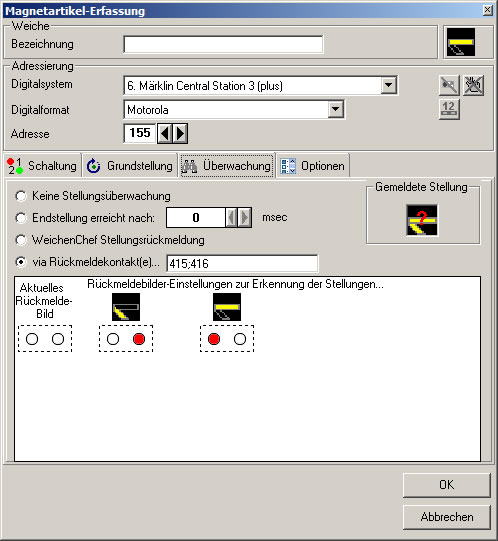Open the Digitalsystem dropdown list
Viewport: 498px width, 541px height.
389,85
